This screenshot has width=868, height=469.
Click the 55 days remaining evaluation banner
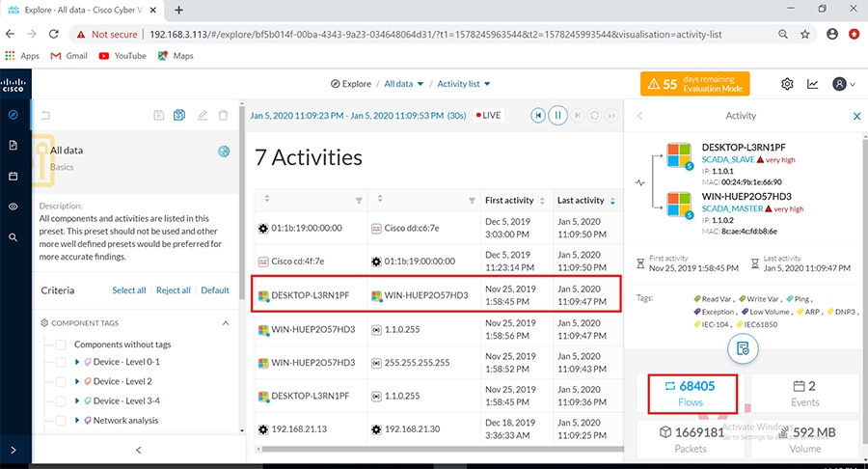pos(694,84)
